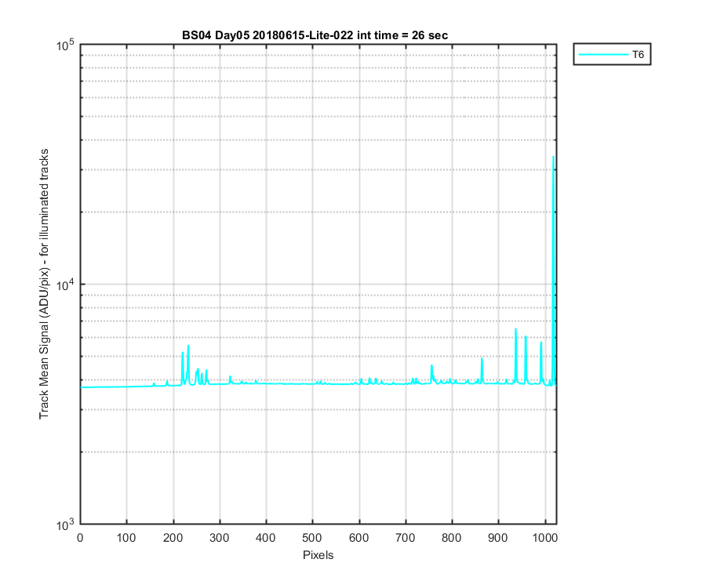Viewport: 706px width, 588px height.
Task: Click the x-axis tick label 1000
Action: click(545, 538)
